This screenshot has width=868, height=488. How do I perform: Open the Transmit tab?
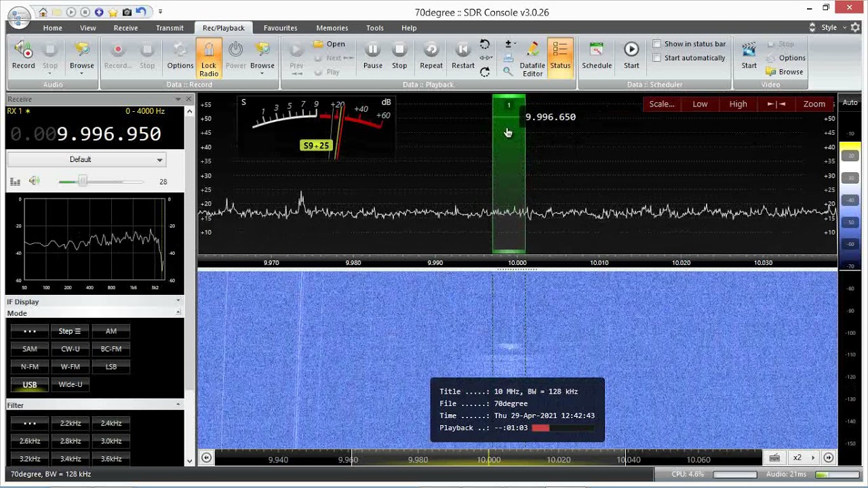170,28
